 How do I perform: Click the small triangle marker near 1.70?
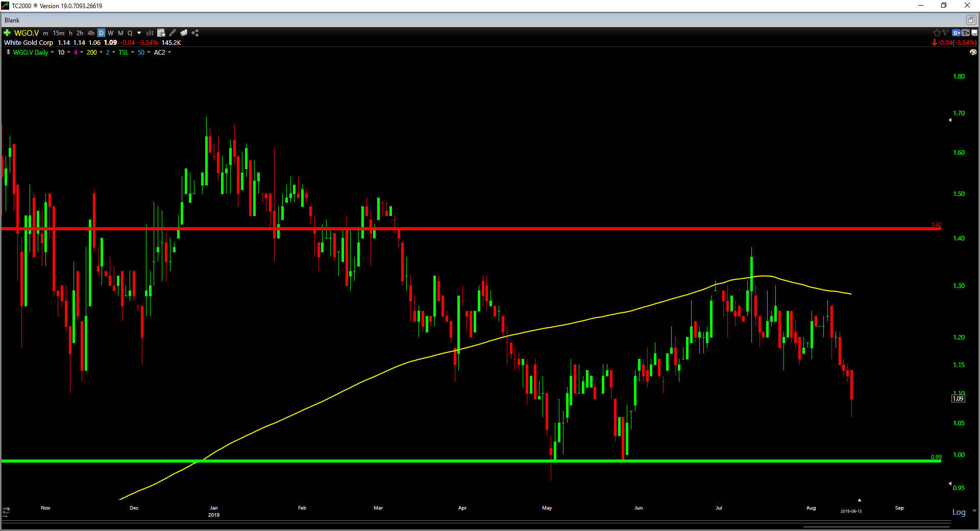[950, 120]
